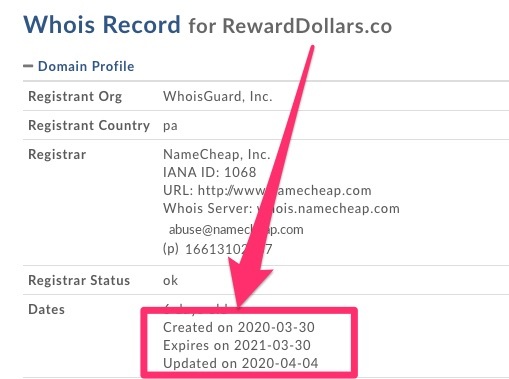The width and height of the screenshot is (509, 379).
Task: Click the ok status value
Action: [170, 281]
